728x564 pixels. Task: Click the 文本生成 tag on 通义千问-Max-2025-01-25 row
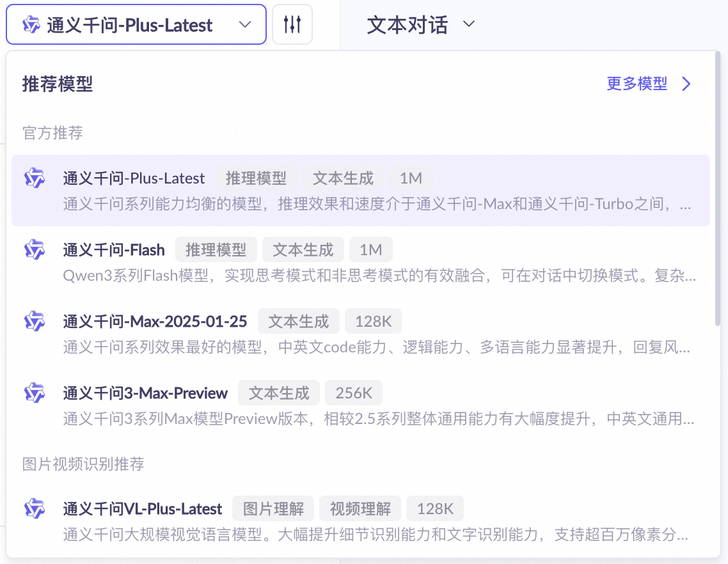[x=299, y=321]
